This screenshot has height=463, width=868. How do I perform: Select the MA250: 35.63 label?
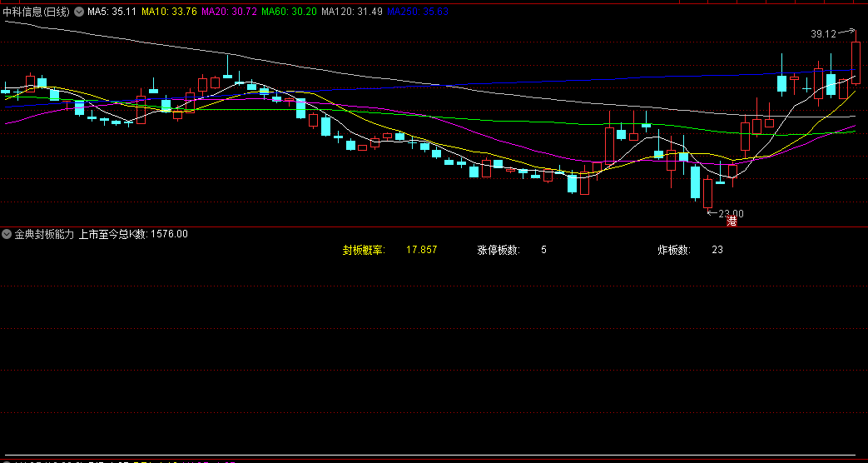point(418,12)
